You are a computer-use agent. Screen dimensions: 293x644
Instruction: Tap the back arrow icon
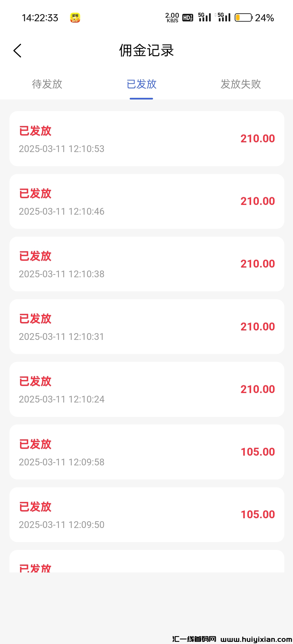click(17, 51)
